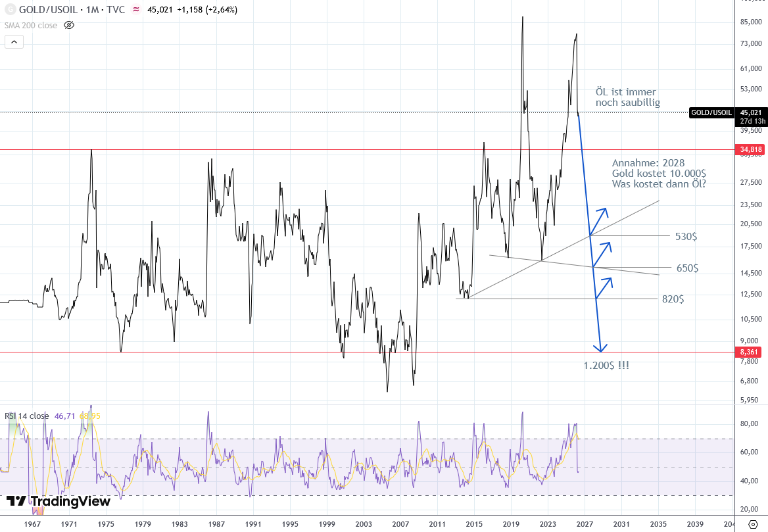Click the 1M interval label in title
768x532 pixels.
(92, 9)
